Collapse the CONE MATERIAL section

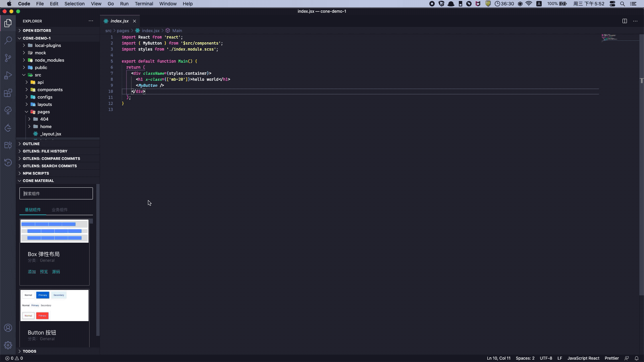coord(38,181)
